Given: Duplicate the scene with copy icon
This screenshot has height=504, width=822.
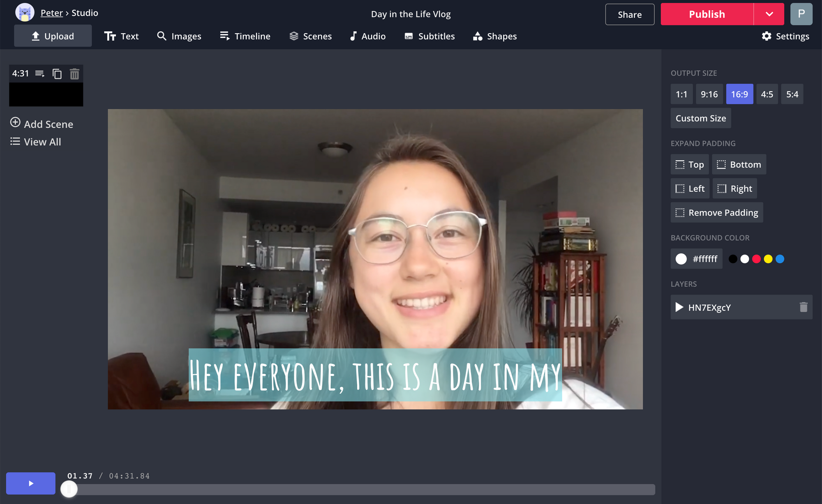Looking at the screenshot, I should click(57, 74).
